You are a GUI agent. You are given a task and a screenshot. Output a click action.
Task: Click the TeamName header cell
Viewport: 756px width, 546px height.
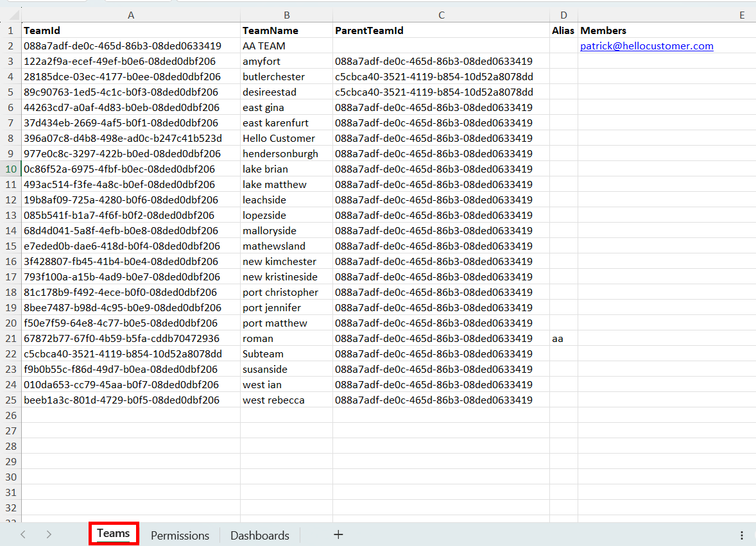(286, 30)
